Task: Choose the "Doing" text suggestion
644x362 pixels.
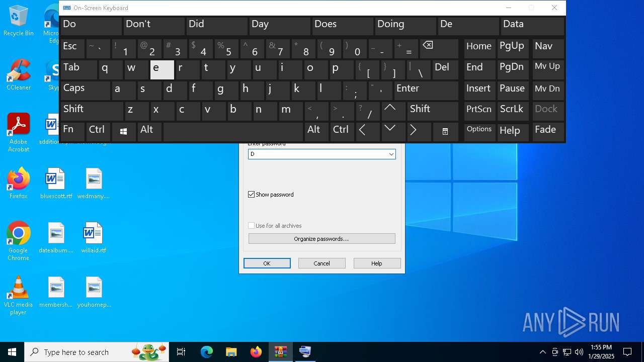Action: coord(406,26)
